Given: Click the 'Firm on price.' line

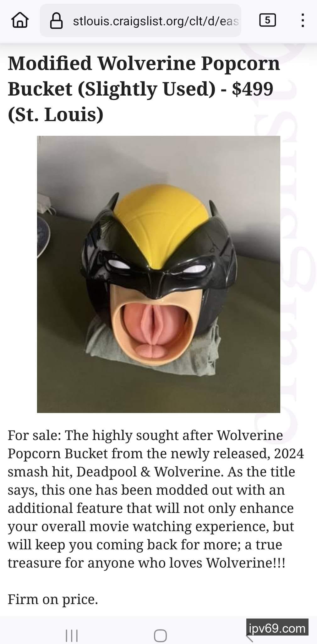Looking at the screenshot, I should (53, 599).
